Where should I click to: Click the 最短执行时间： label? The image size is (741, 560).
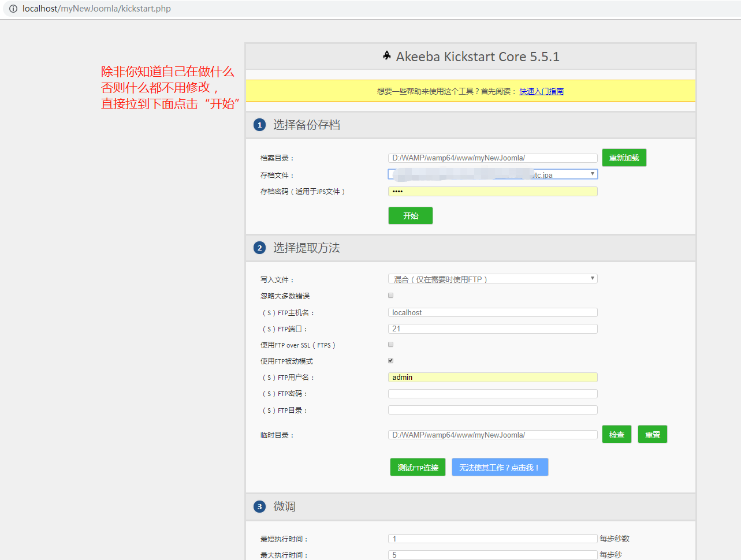tap(284, 539)
